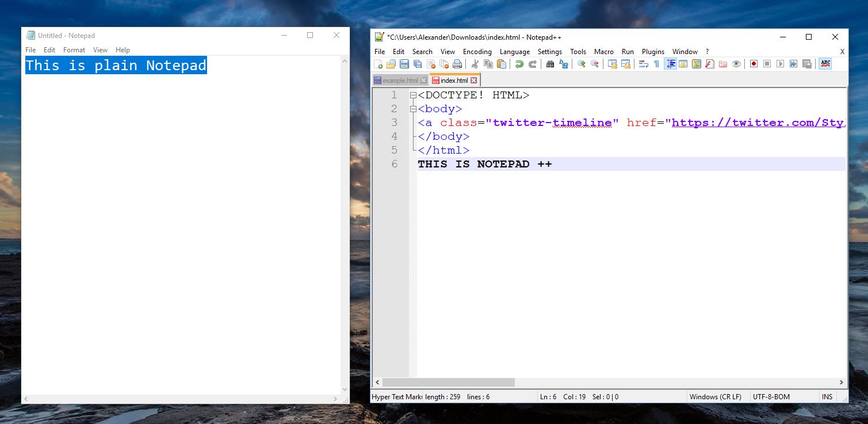Collapse the body tag fold on line 2
The width and height of the screenshot is (868, 424).
pyautogui.click(x=413, y=109)
